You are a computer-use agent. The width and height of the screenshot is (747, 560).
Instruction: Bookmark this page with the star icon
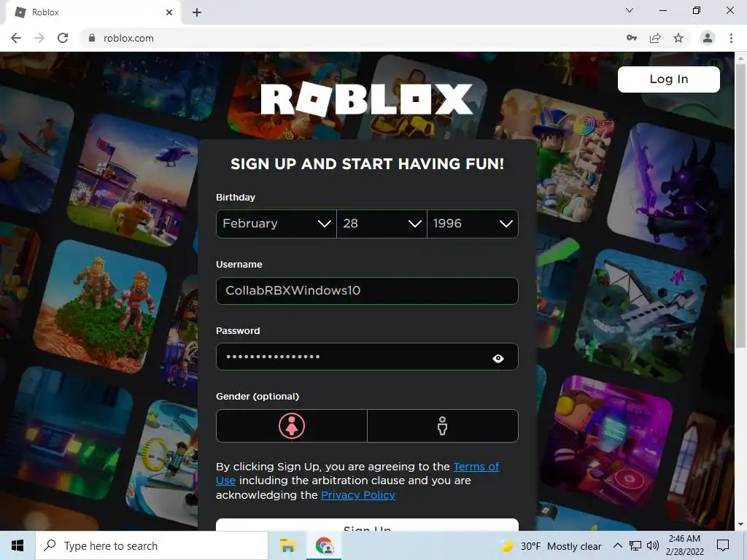[678, 38]
